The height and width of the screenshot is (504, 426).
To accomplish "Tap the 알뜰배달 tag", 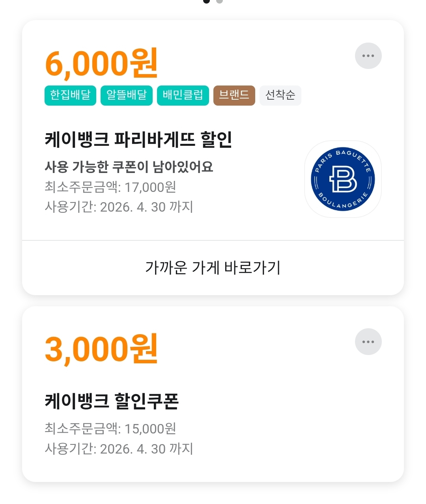I will tap(127, 95).
